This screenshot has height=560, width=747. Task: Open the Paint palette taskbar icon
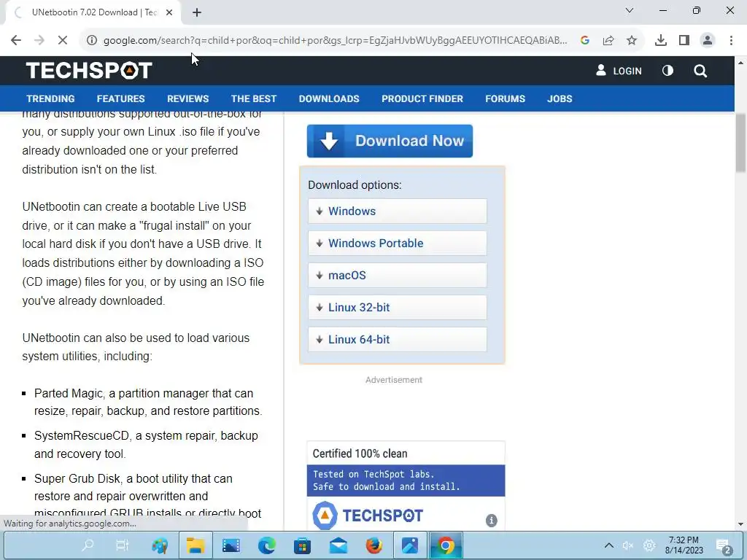pos(160,545)
